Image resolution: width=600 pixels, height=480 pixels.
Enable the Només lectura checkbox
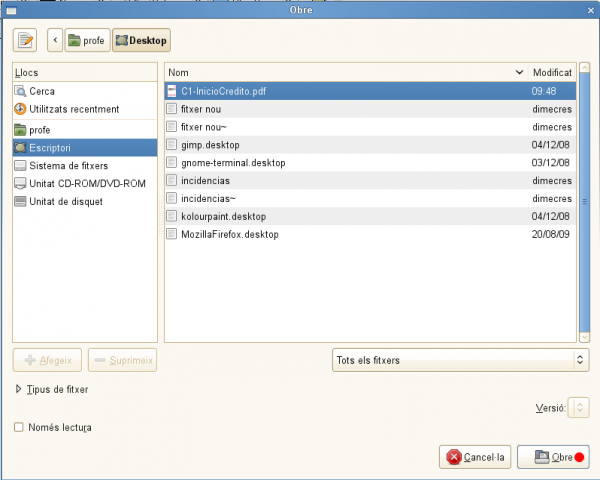point(19,427)
